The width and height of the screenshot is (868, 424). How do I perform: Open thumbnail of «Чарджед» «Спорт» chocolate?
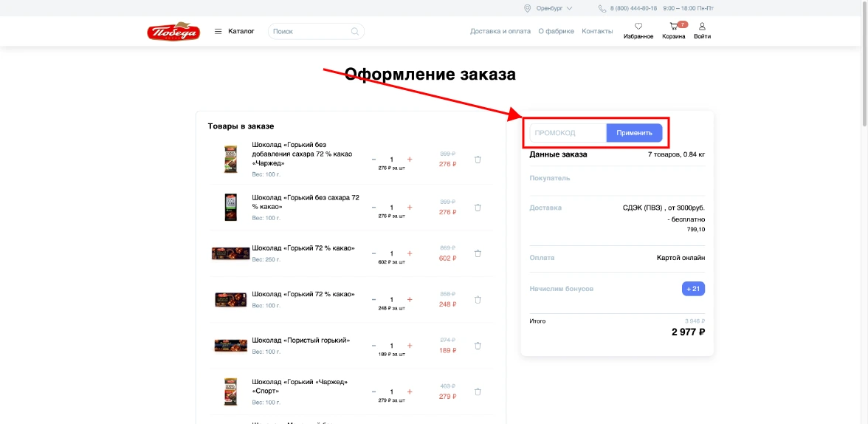pos(230,391)
